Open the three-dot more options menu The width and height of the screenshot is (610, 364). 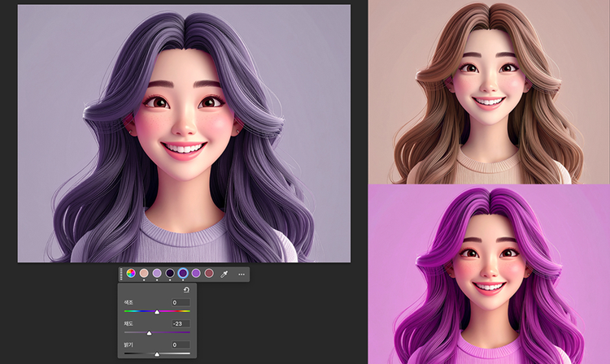pyautogui.click(x=242, y=275)
